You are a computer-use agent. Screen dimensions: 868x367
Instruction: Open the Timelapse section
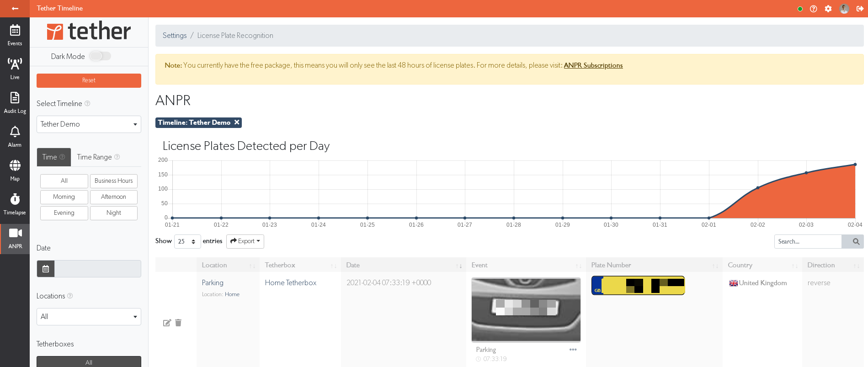[x=15, y=204]
